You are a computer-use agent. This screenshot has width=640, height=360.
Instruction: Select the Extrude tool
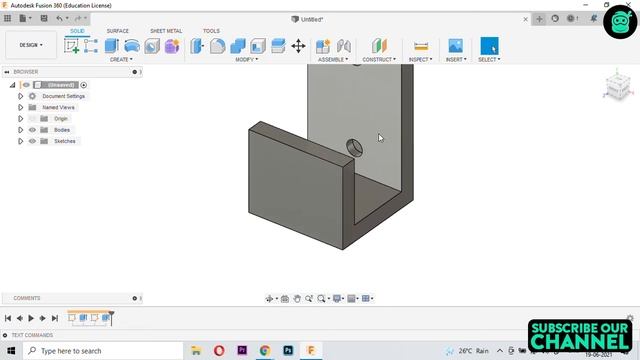point(111,46)
